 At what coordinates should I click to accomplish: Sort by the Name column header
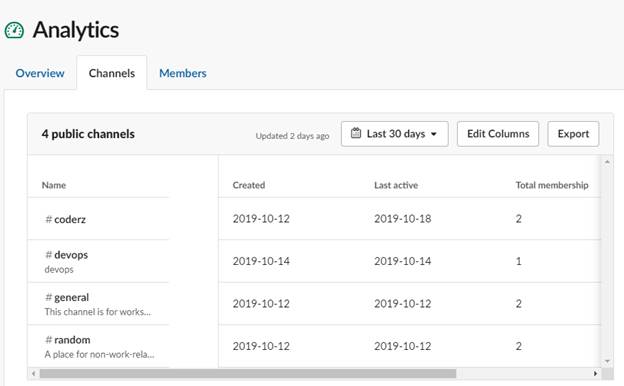(54, 185)
